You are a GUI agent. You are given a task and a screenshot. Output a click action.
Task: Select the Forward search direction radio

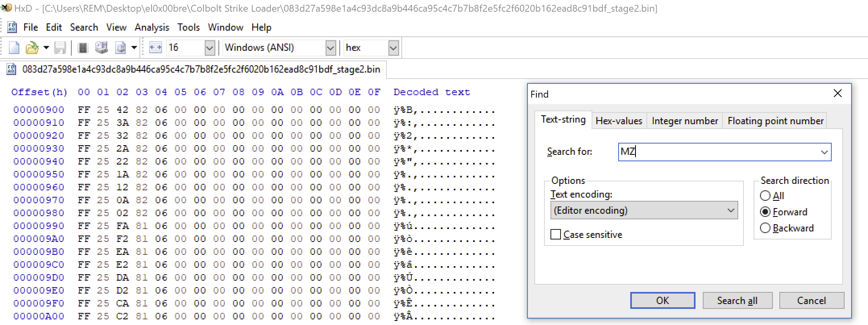coord(765,212)
